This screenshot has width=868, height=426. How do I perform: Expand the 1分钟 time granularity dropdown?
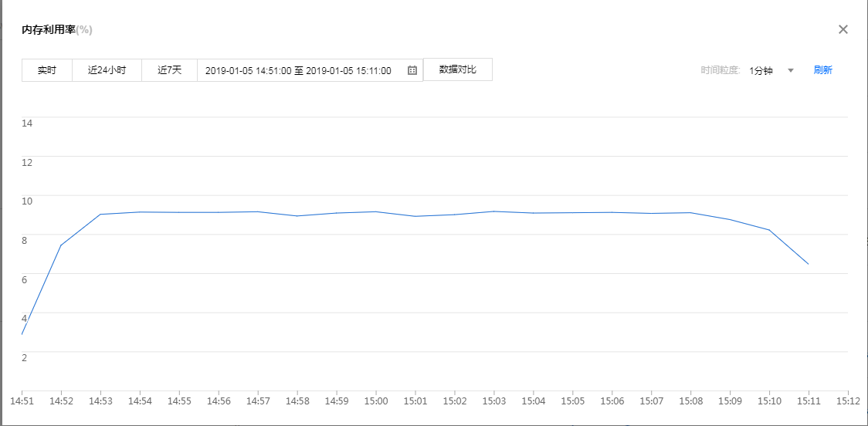point(761,70)
